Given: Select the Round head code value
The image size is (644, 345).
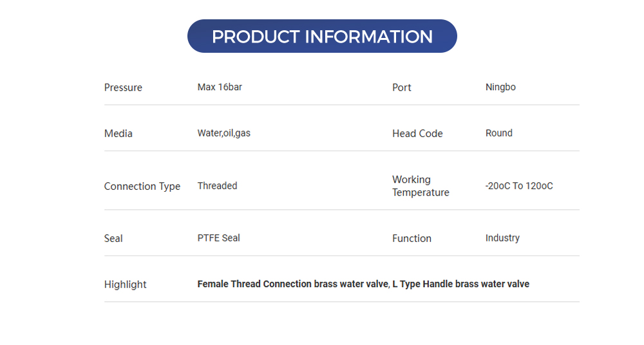Looking at the screenshot, I should (499, 133).
